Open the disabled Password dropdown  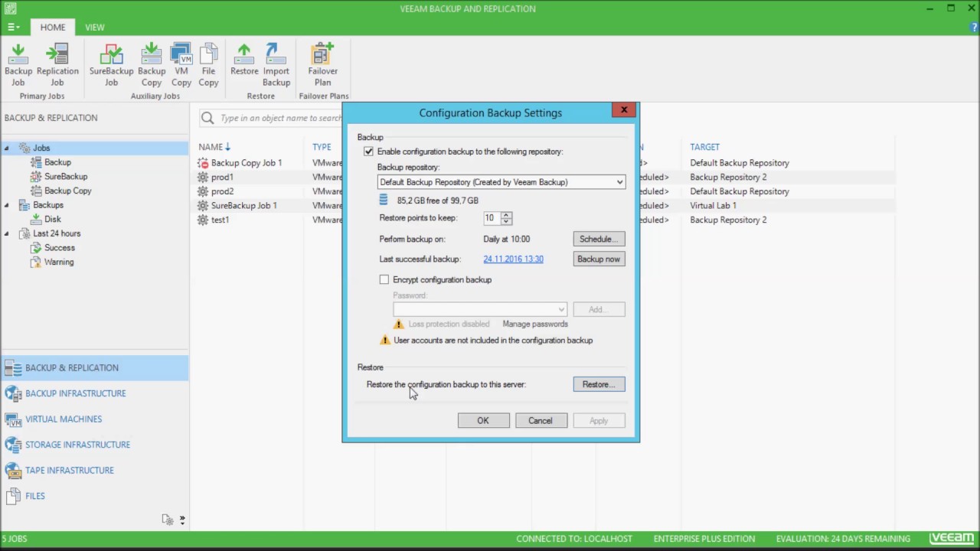click(480, 309)
